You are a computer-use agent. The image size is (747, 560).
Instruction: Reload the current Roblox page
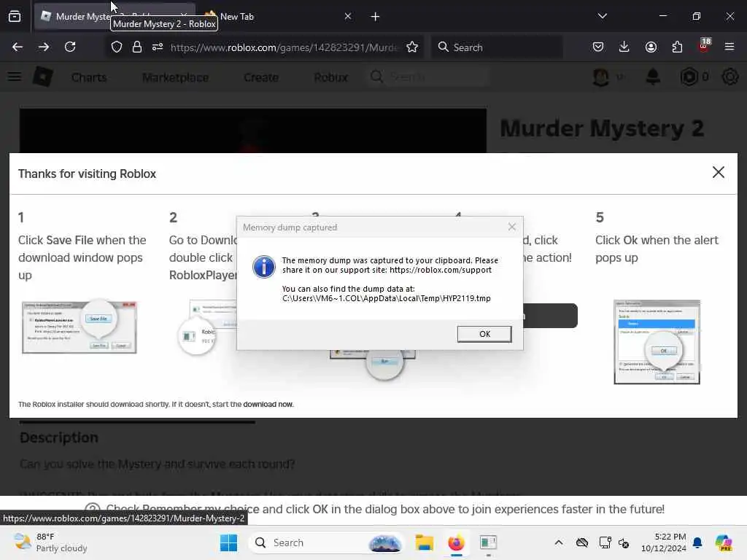coord(70,47)
